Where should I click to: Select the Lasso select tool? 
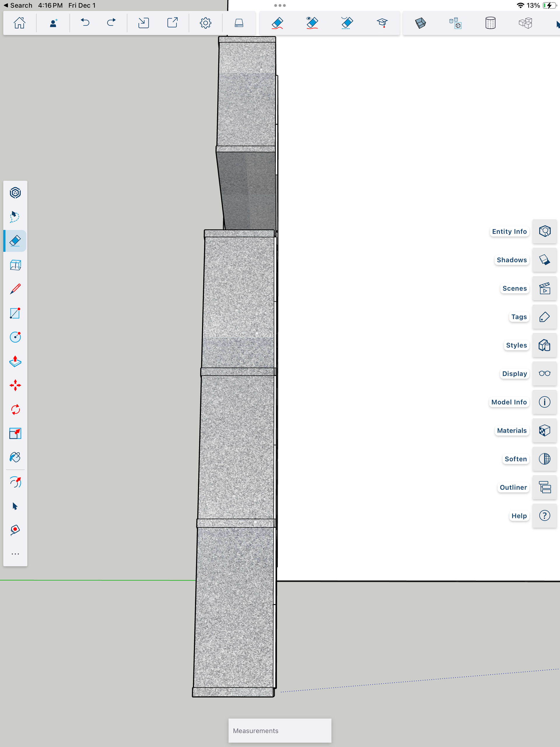tap(15, 217)
